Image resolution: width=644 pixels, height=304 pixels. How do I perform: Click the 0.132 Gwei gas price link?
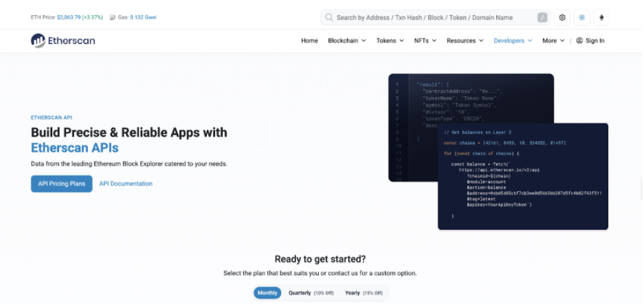(143, 18)
